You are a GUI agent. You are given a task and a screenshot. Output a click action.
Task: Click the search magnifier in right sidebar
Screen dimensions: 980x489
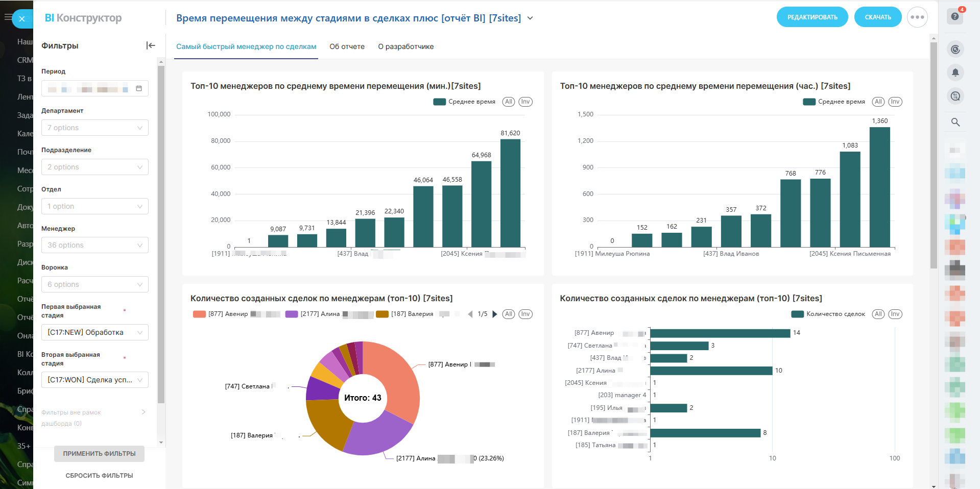[955, 122]
